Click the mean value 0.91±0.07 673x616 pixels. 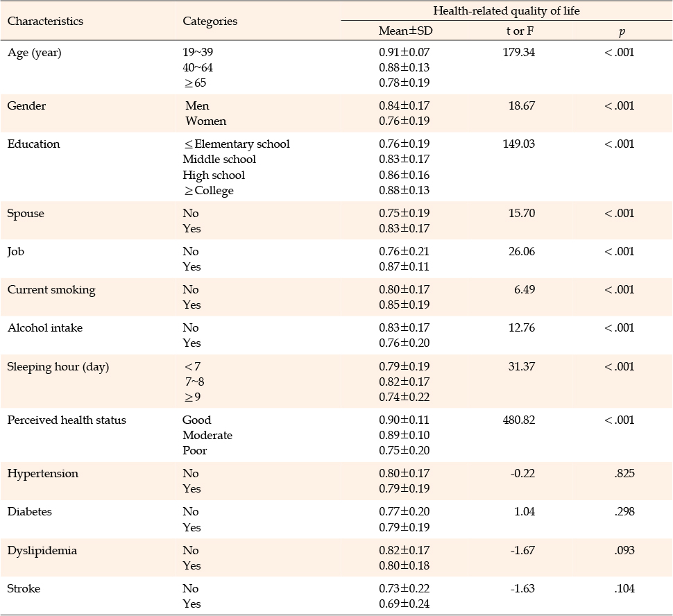404,52
